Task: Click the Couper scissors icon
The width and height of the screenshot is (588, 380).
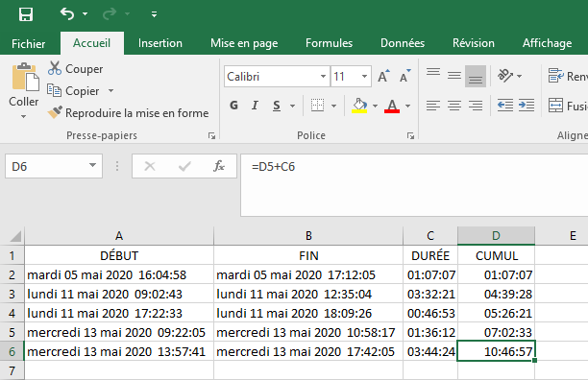Action: (55, 68)
